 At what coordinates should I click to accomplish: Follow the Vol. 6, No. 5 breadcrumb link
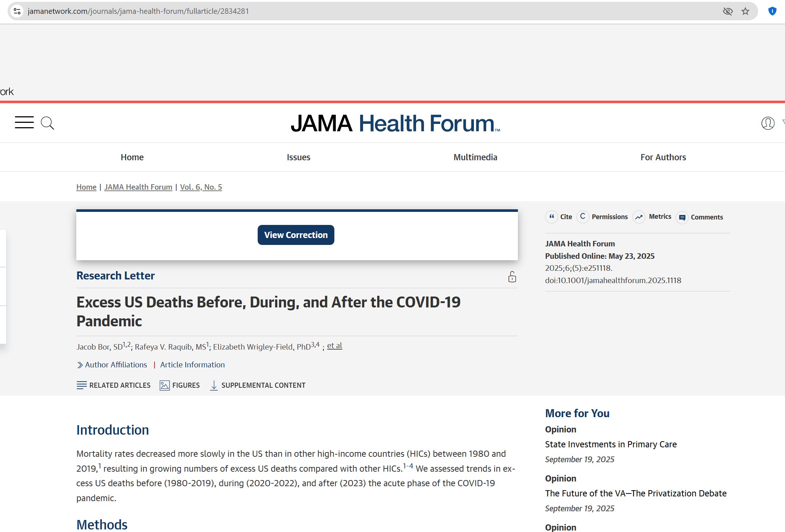[201, 187]
